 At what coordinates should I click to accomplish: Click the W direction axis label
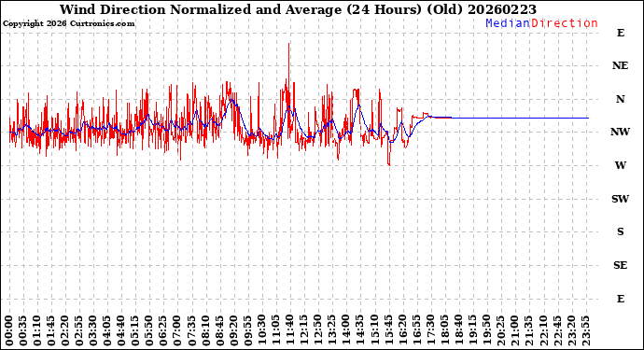620,165
